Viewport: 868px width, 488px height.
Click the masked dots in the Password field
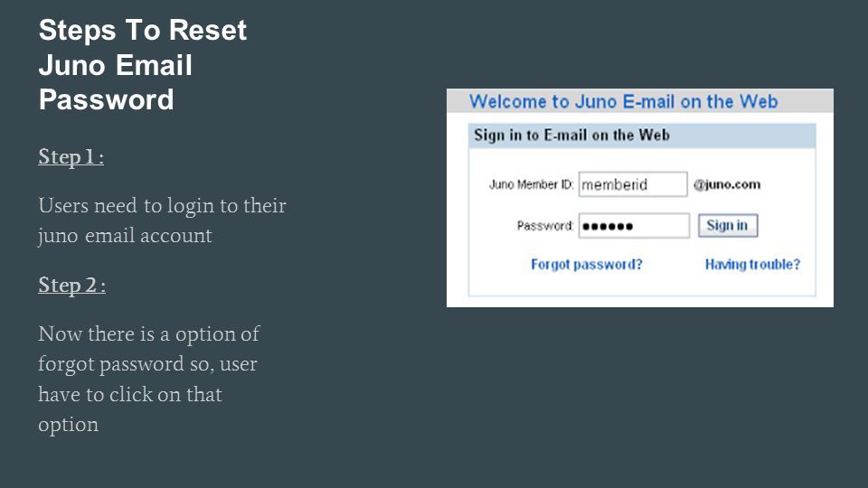608,226
